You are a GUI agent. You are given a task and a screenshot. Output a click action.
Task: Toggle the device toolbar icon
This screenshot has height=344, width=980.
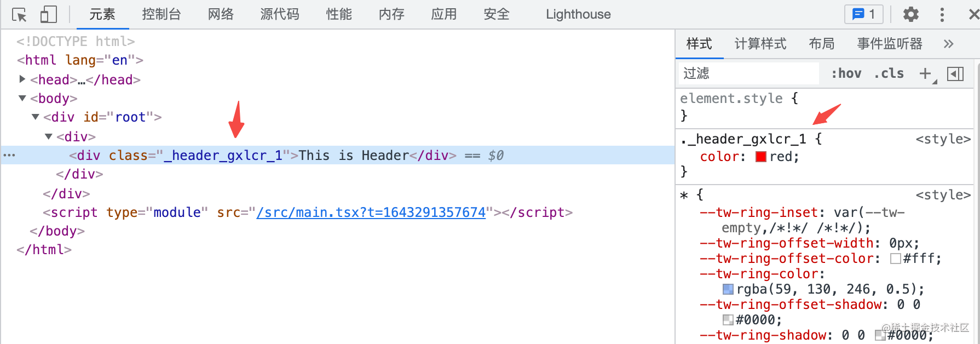(48, 15)
